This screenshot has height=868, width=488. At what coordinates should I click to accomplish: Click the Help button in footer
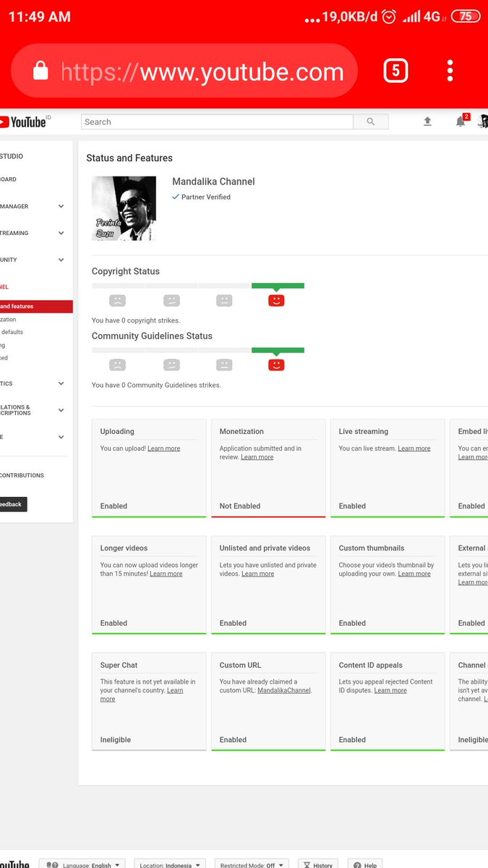tap(365, 864)
